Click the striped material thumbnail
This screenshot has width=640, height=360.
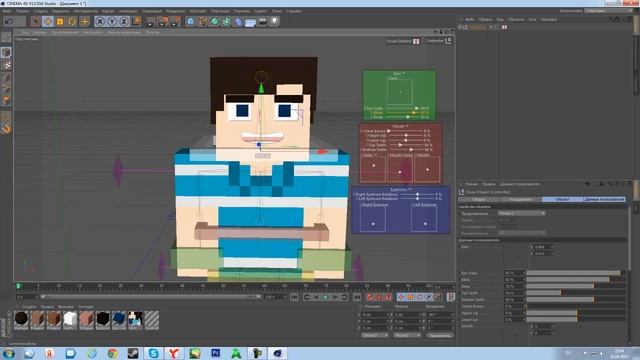152,320
